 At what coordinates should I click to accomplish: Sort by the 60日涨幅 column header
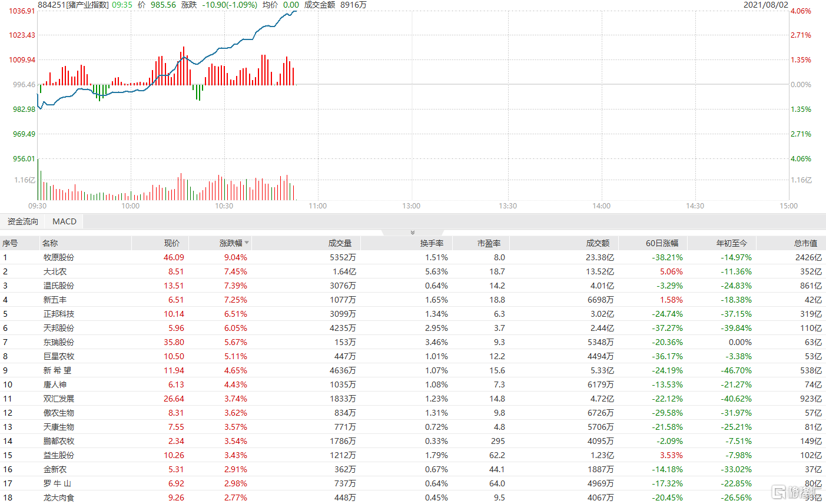click(x=662, y=243)
